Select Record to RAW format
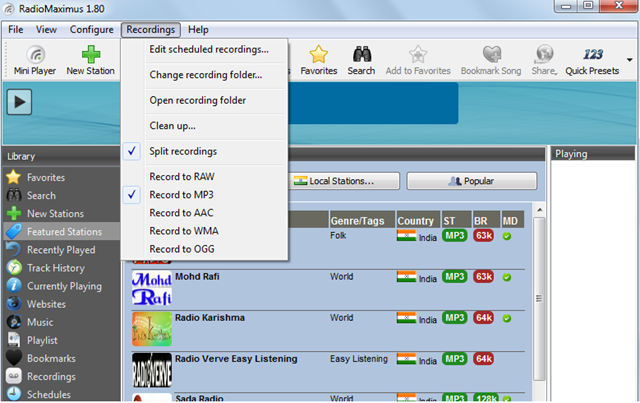Viewport: 640px width, 403px height. 204,177
